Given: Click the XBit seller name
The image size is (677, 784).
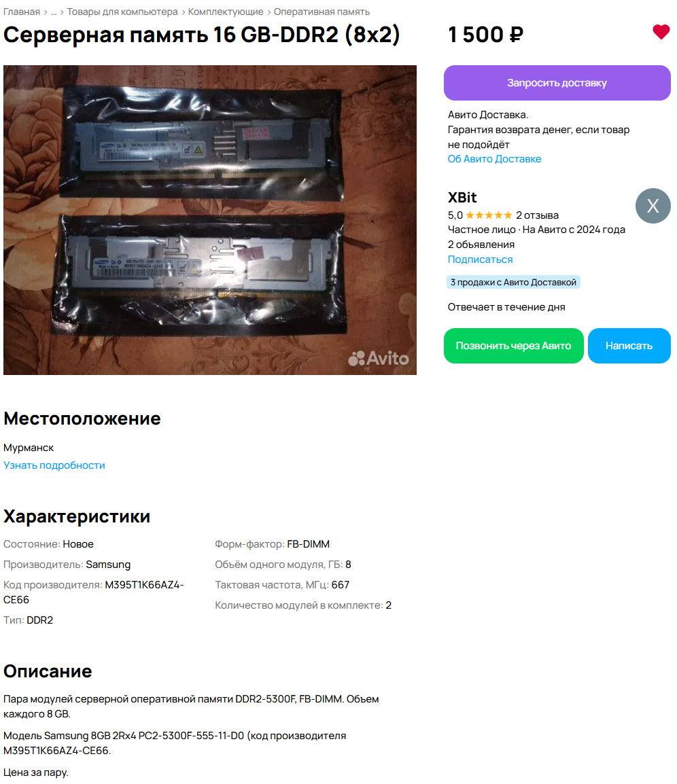Looking at the screenshot, I should coord(462,198).
